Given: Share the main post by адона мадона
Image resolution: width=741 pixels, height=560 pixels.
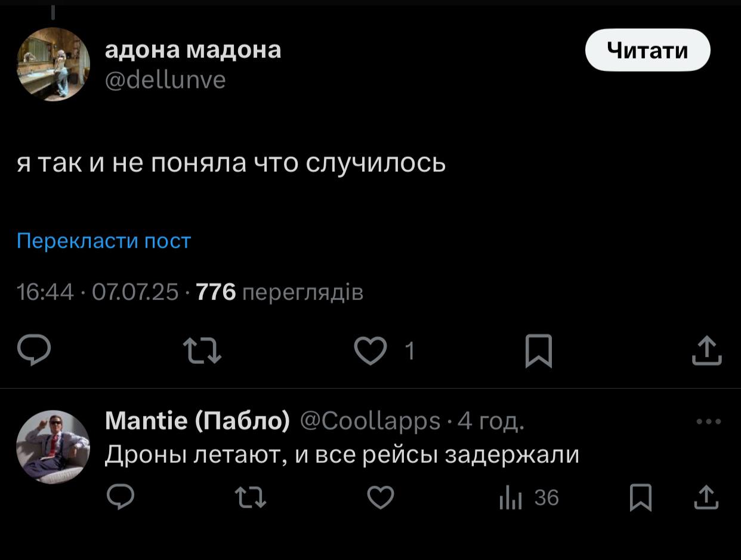Looking at the screenshot, I should pyautogui.click(x=707, y=350).
